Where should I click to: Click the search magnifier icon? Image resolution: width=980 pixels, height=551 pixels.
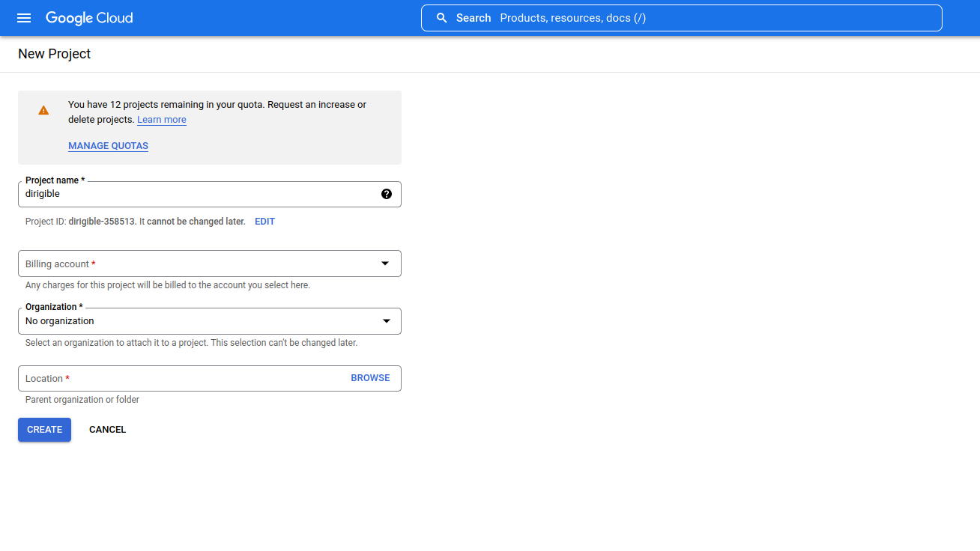pyautogui.click(x=442, y=18)
